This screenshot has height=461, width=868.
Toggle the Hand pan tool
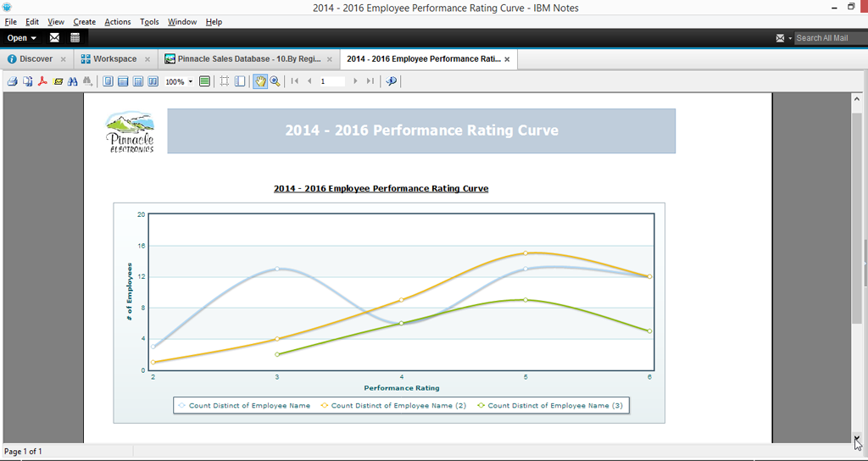pos(260,81)
